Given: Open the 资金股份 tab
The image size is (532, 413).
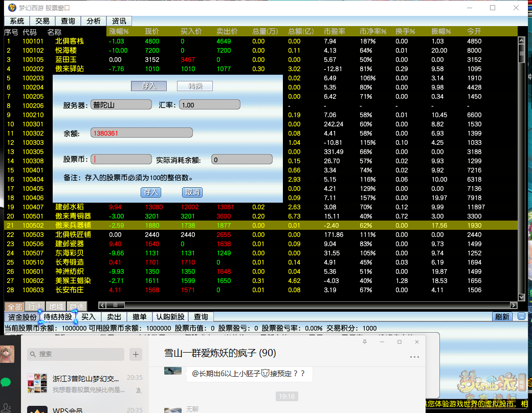Looking at the screenshot, I should click(22, 317).
